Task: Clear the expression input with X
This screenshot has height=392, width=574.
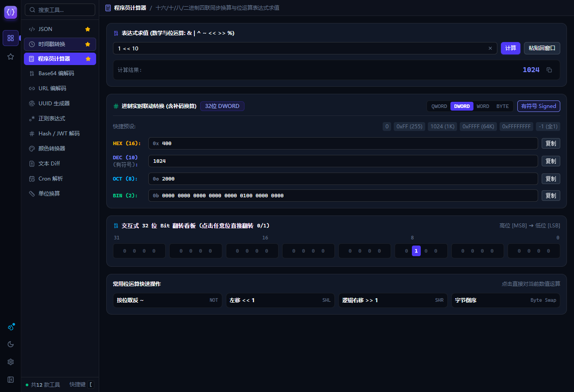Action: point(490,48)
